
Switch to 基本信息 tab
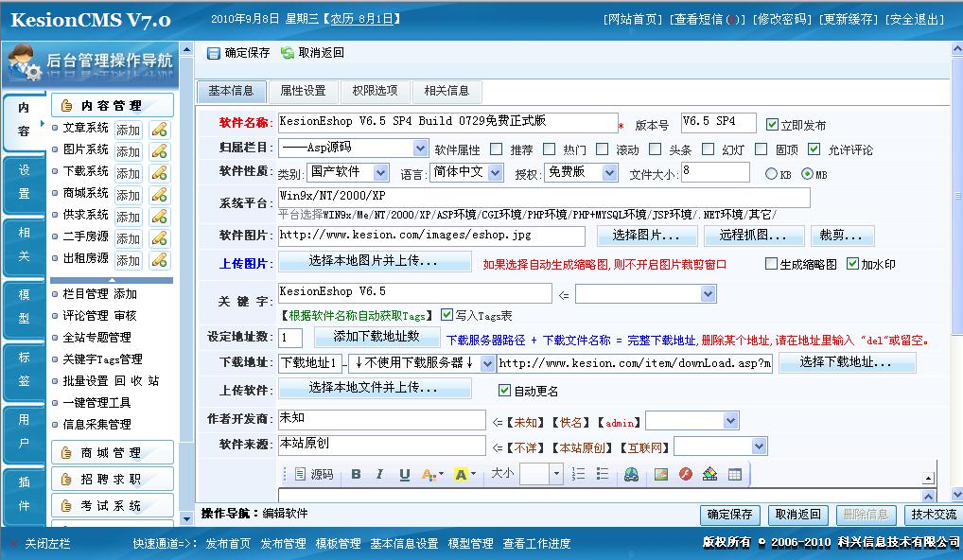pyautogui.click(x=231, y=91)
